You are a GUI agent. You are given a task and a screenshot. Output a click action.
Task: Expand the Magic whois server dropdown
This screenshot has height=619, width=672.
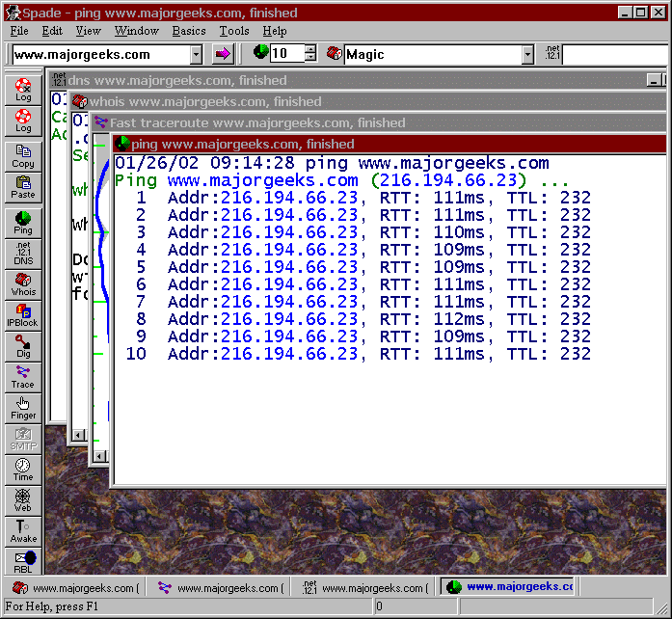(527, 54)
